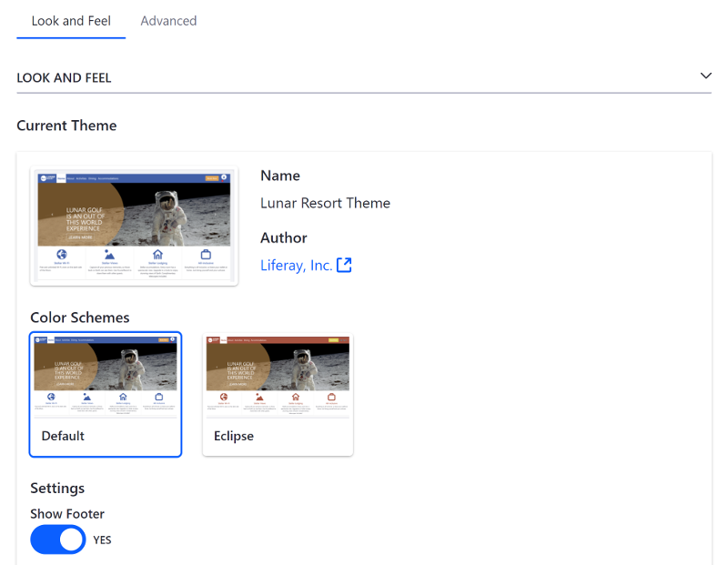Toggle the Show Footer switch
The image size is (728, 565).
[58, 540]
